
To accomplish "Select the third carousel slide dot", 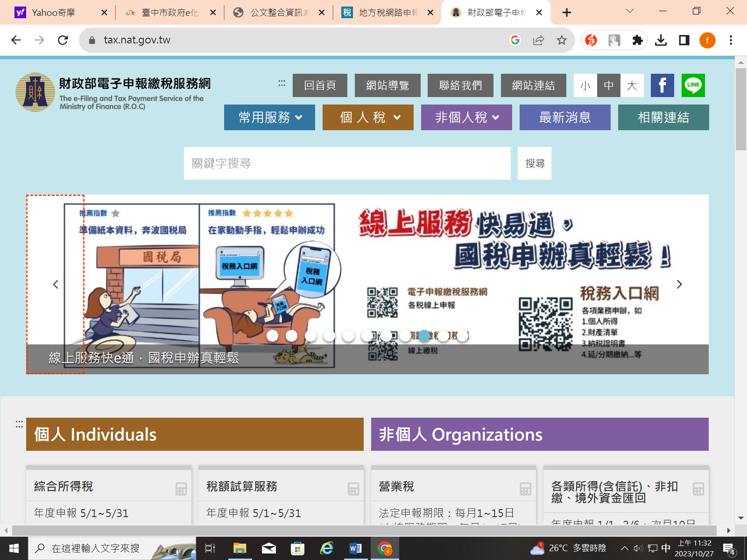I will [x=310, y=336].
